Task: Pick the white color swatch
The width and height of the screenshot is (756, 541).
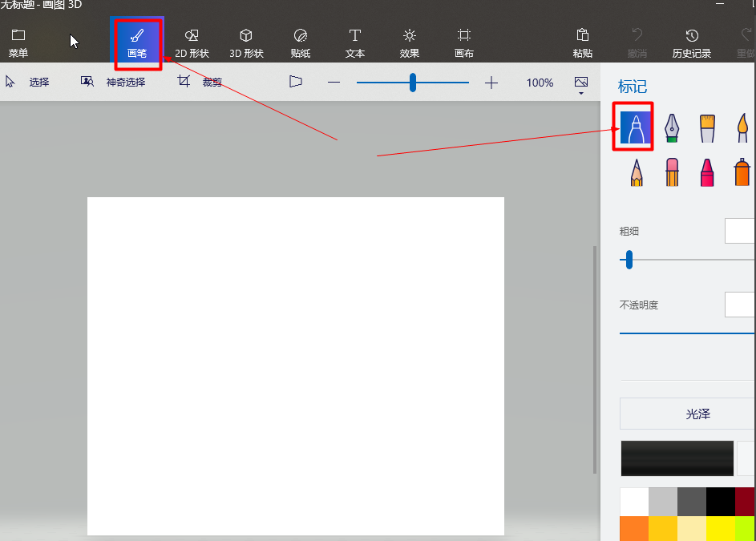Action: (634, 502)
